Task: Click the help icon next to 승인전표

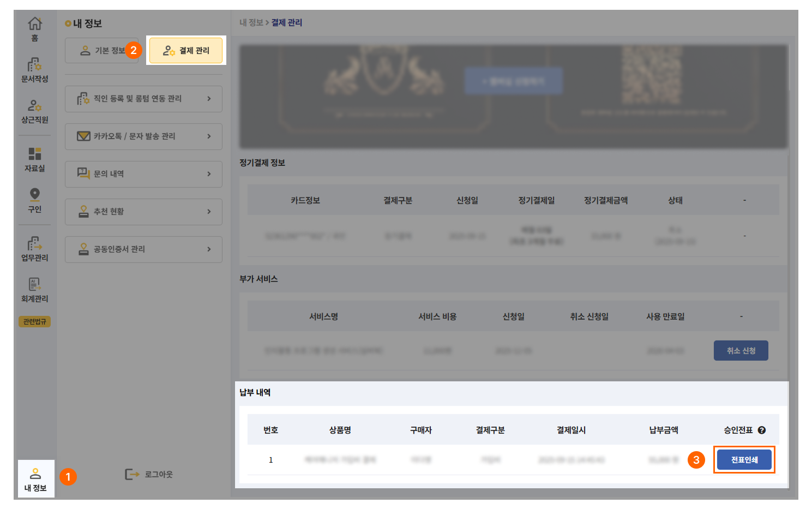Action: click(762, 430)
